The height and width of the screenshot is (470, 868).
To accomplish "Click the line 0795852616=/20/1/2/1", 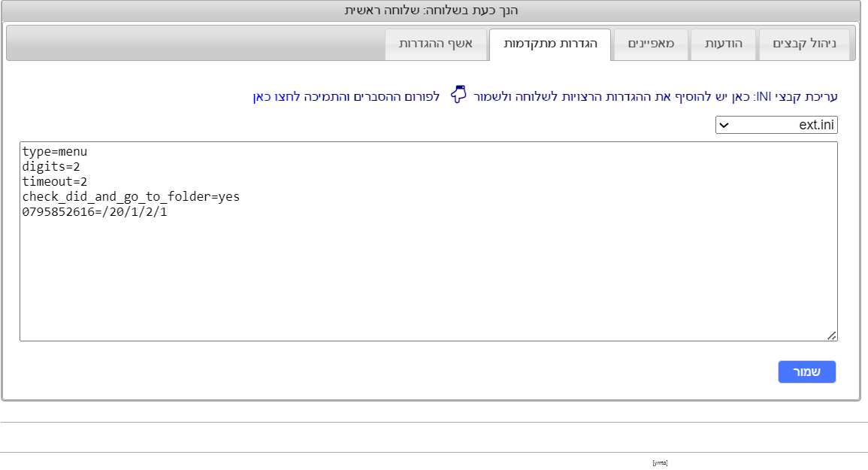I will 95,212.
